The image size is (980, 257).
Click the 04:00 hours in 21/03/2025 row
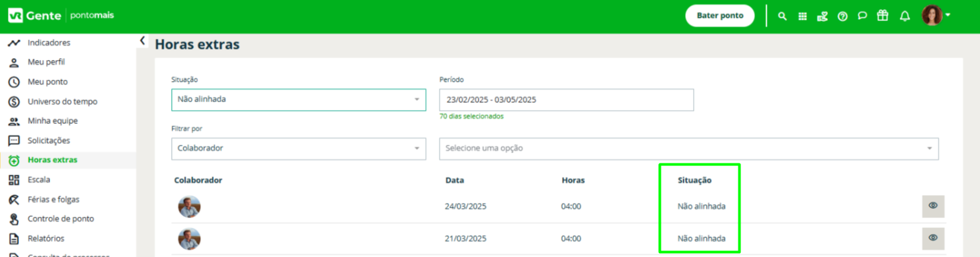pyautogui.click(x=571, y=239)
